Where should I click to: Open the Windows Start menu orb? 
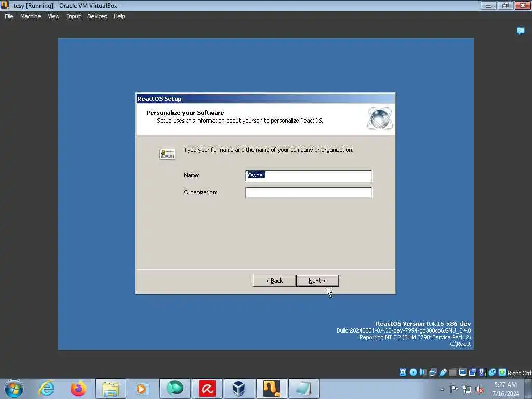point(14,389)
